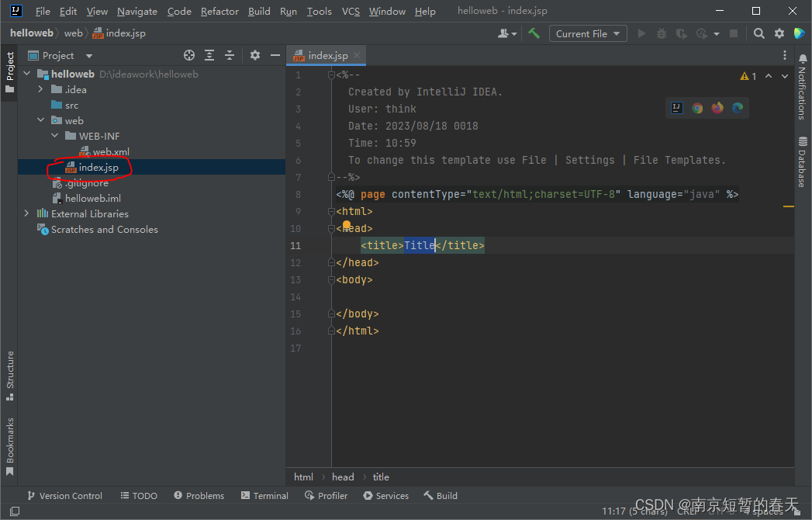Viewport: 812px width, 520px height.
Task: Open the File menu
Action: pyautogui.click(x=43, y=12)
